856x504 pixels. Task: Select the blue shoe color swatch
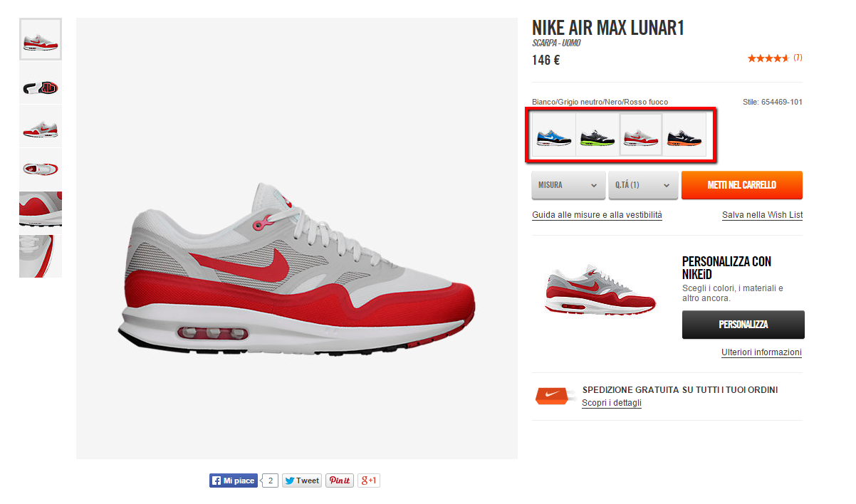[x=554, y=135]
